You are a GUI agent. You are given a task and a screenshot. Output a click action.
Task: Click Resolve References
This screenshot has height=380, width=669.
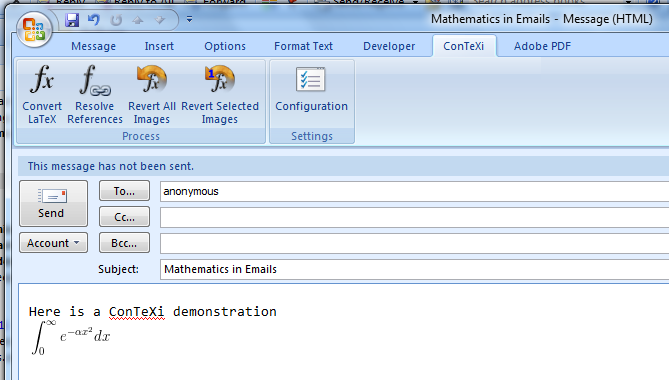coord(95,94)
